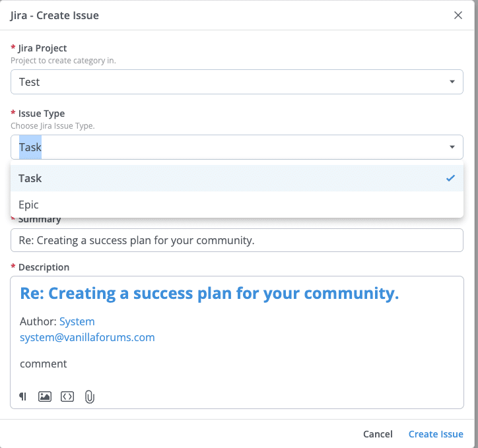Choose Epic from the issue type list
The width and height of the screenshot is (478, 448).
coord(237,205)
